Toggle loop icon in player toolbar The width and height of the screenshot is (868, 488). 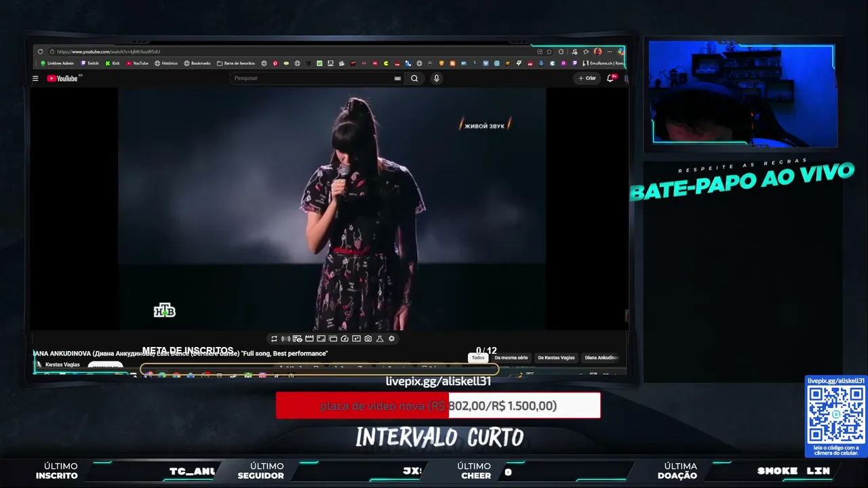point(274,339)
